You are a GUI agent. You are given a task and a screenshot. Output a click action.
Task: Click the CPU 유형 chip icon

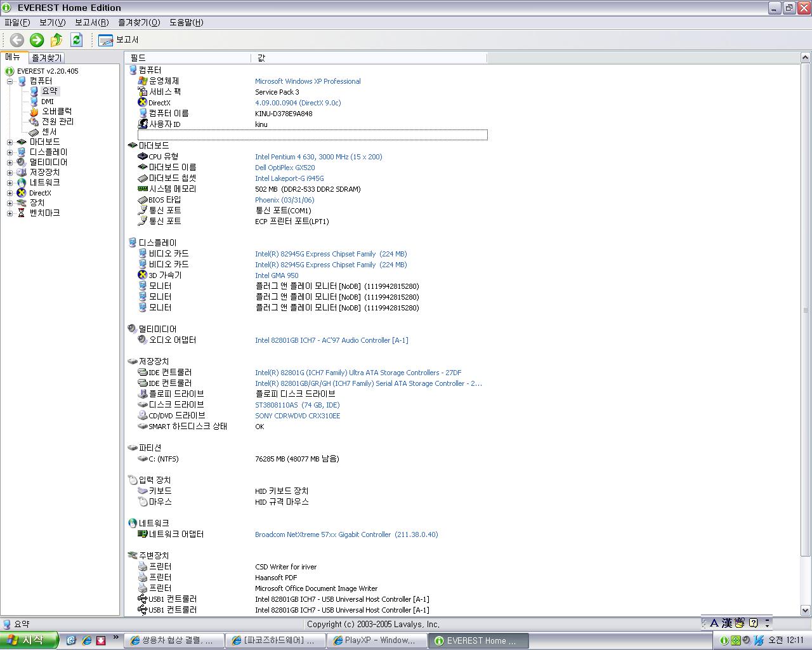[x=143, y=157]
